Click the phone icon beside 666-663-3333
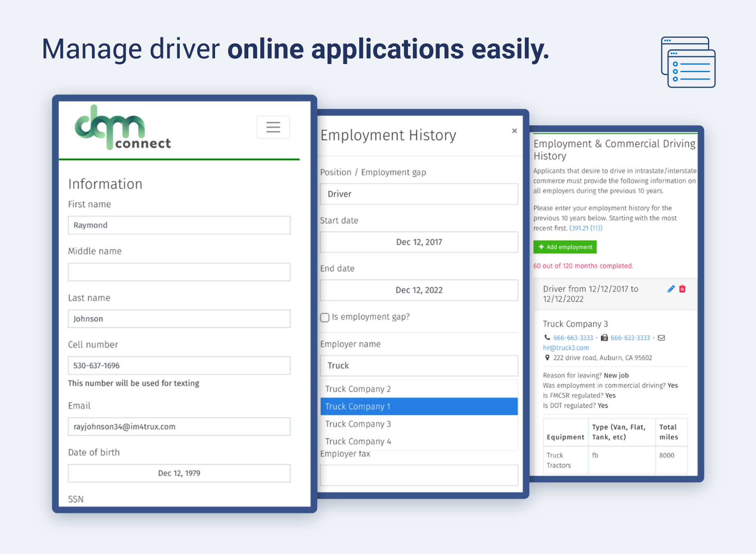756x554 pixels. pyautogui.click(x=547, y=338)
